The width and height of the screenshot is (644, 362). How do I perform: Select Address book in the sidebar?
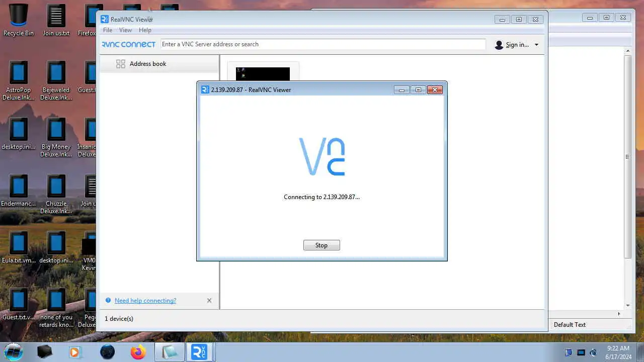(x=159, y=64)
